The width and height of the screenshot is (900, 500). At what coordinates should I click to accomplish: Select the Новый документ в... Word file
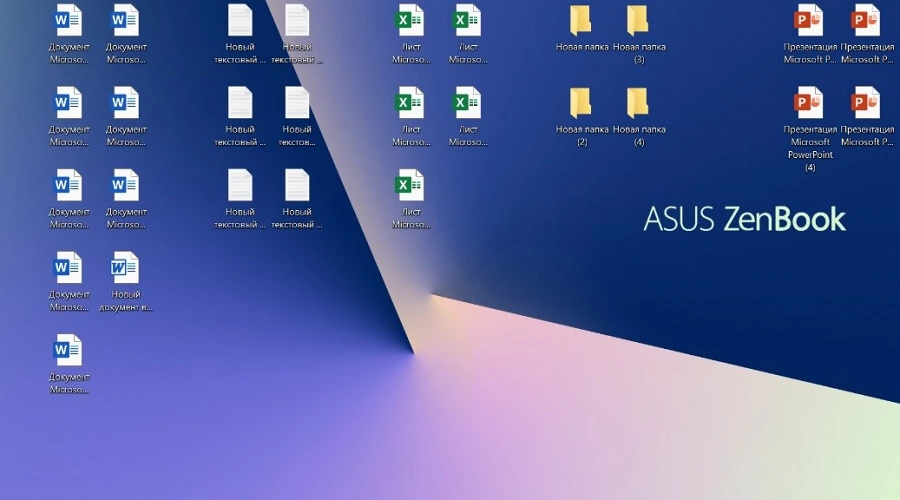click(126, 281)
